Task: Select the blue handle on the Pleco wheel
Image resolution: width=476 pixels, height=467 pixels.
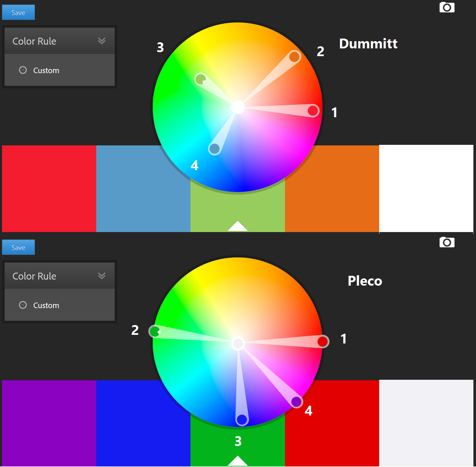Action: click(242, 419)
